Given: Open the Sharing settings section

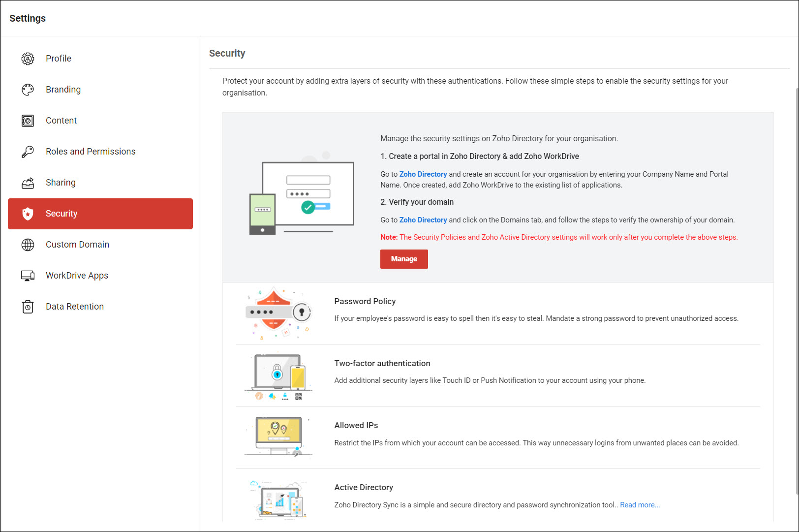Looking at the screenshot, I should pyautogui.click(x=100, y=183).
